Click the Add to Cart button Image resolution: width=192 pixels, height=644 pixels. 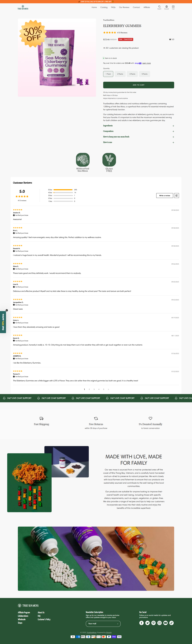click(x=139, y=85)
